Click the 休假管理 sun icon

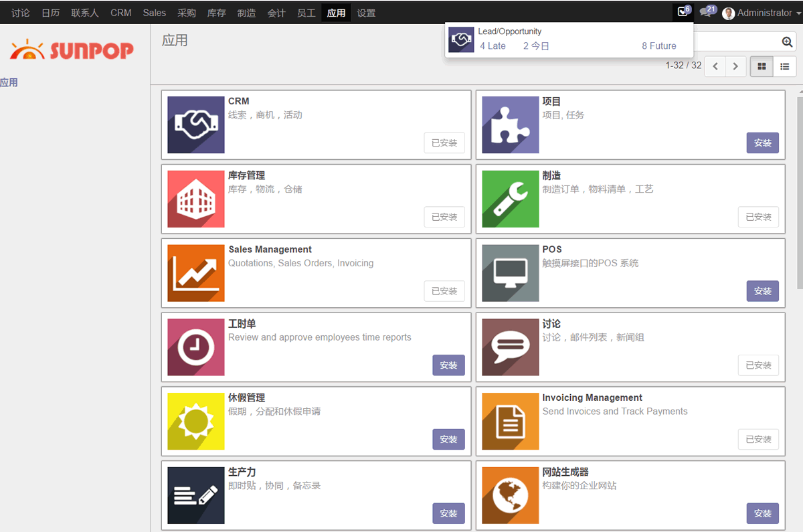click(196, 421)
